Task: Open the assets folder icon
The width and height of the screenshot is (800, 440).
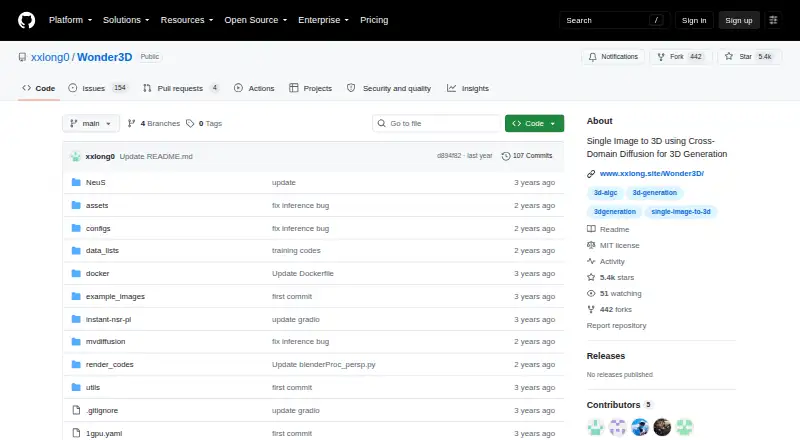Action: [x=76, y=205]
